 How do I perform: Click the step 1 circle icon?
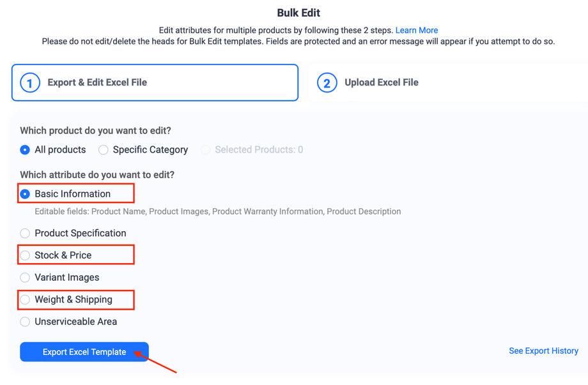(x=30, y=82)
